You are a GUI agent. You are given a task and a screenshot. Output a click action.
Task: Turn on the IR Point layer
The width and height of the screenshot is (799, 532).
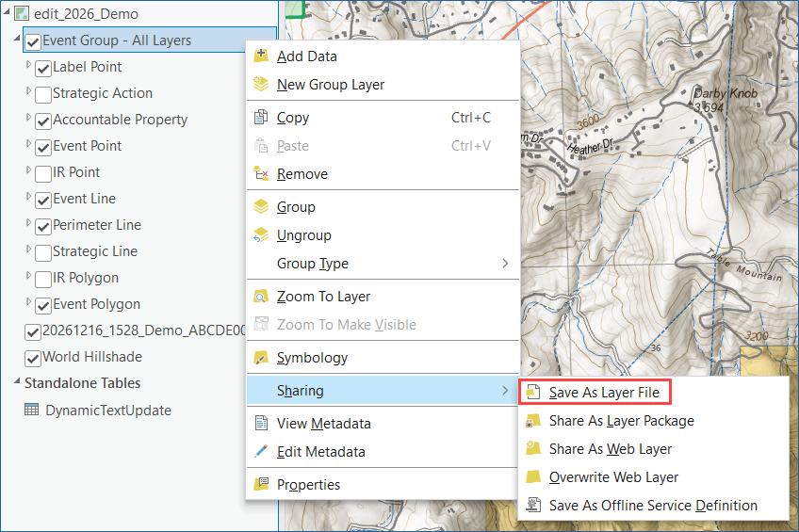43,173
